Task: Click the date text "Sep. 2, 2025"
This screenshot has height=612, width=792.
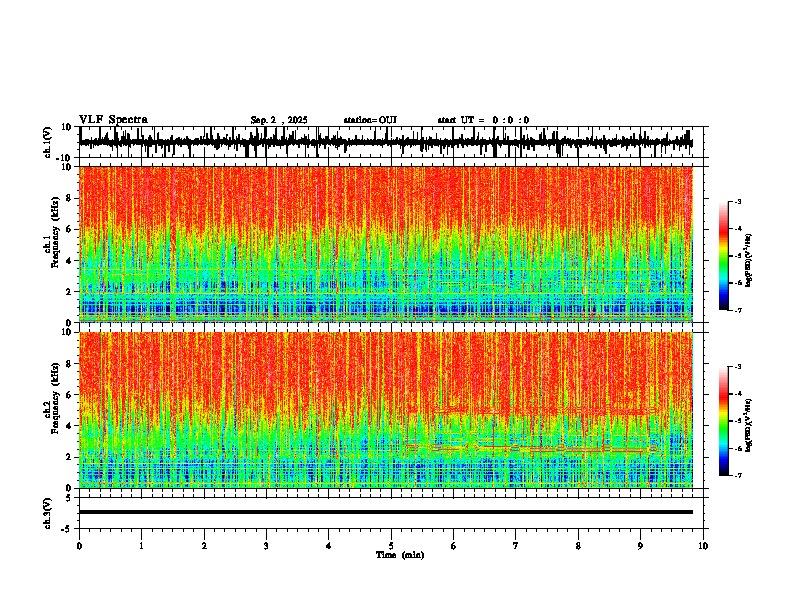Action: [279, 120]
